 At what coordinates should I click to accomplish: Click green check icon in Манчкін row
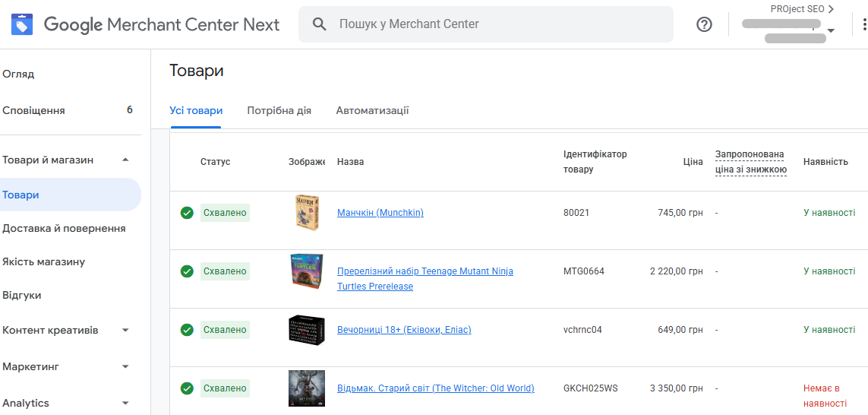point(187,213)
